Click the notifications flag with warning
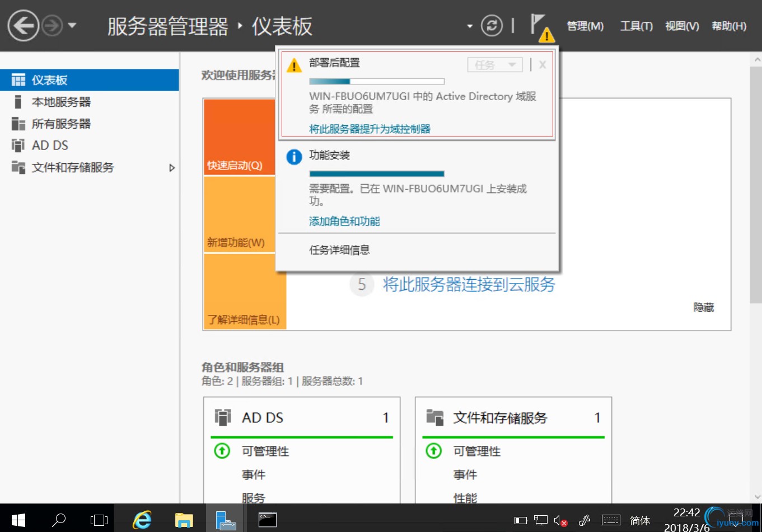This screenshot has width=762, height=532. click(542, 28)
